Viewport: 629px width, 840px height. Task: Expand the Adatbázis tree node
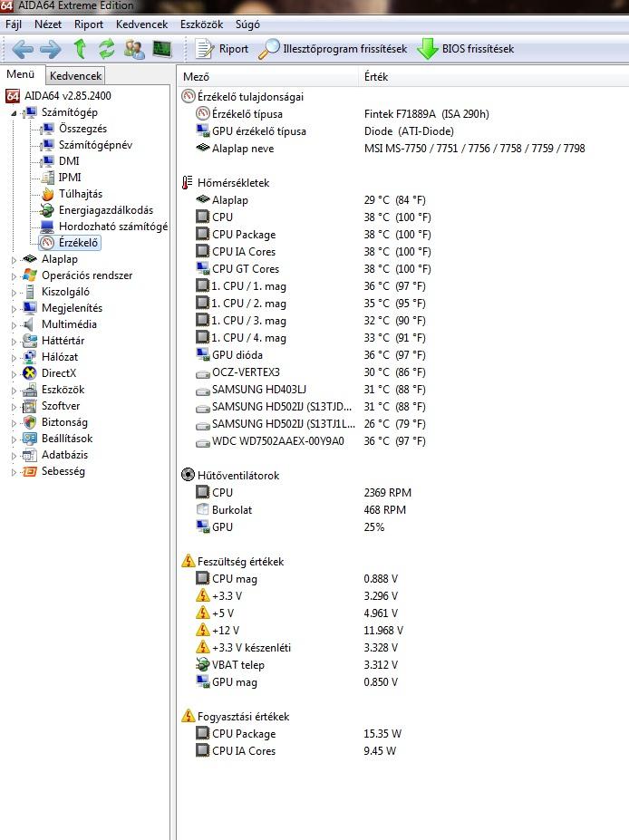click(x=14, y=456)
